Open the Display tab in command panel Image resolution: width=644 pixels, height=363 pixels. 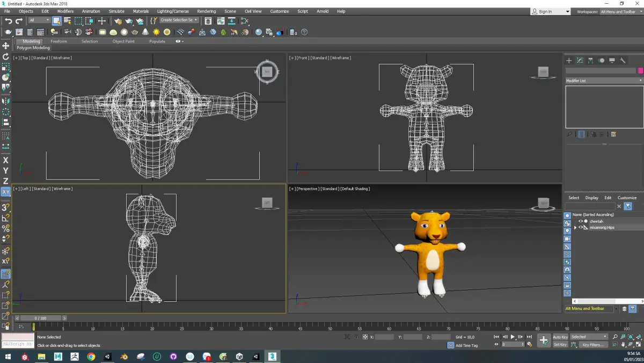coord(612,60)
